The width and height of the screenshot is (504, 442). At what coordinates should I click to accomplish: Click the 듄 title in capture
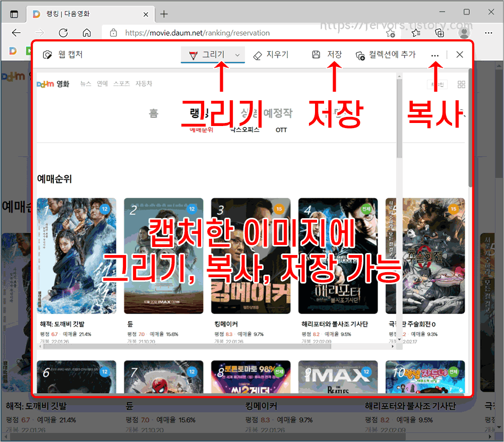(x=130, y=324)
